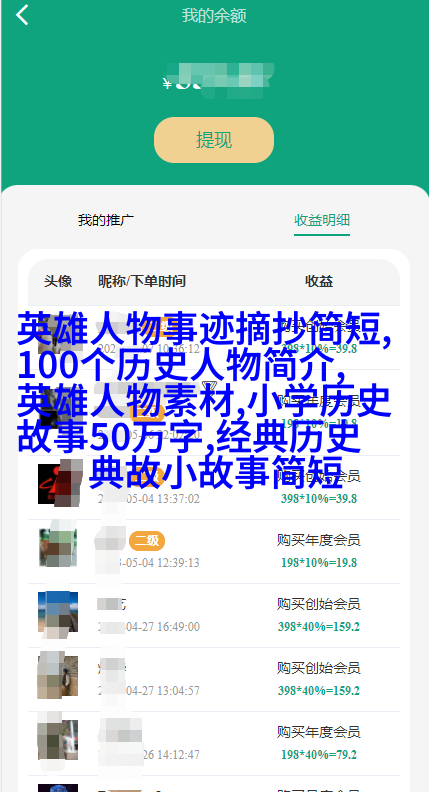Click the 我的余额 page title
Viewport: 429px width, 792px height.
coord(214,16)
